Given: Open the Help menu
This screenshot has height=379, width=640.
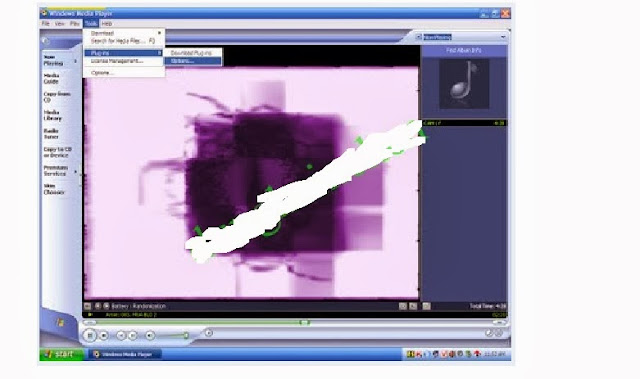Looking at the screenshot, I should tap(107, 24).
